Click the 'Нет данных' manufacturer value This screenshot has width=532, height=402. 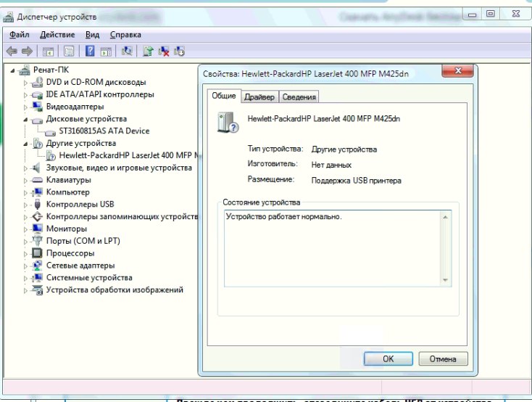[x=331, y=165]
